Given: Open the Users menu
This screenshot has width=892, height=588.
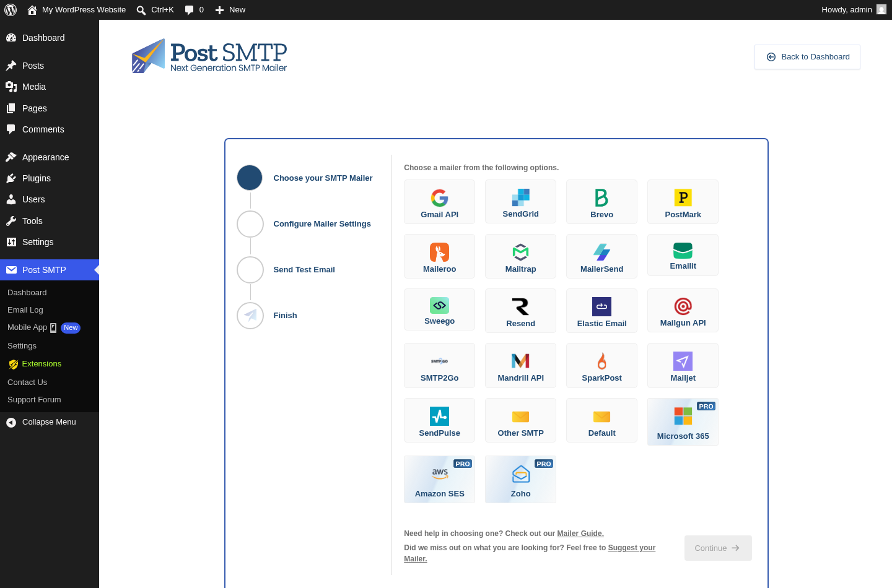Looking at the screenshot, I should pyautogui.click(x=50, y=199).
